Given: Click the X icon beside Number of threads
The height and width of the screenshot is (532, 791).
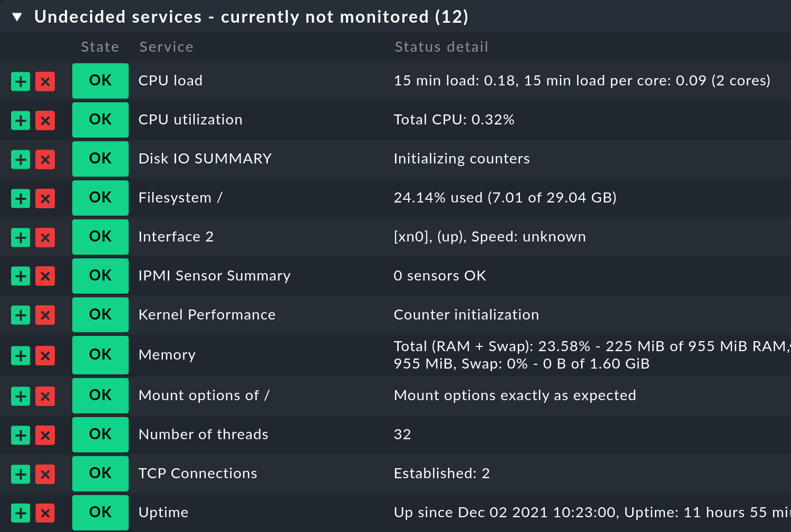Looking at the screenshot, I should (x=45, y=435).
